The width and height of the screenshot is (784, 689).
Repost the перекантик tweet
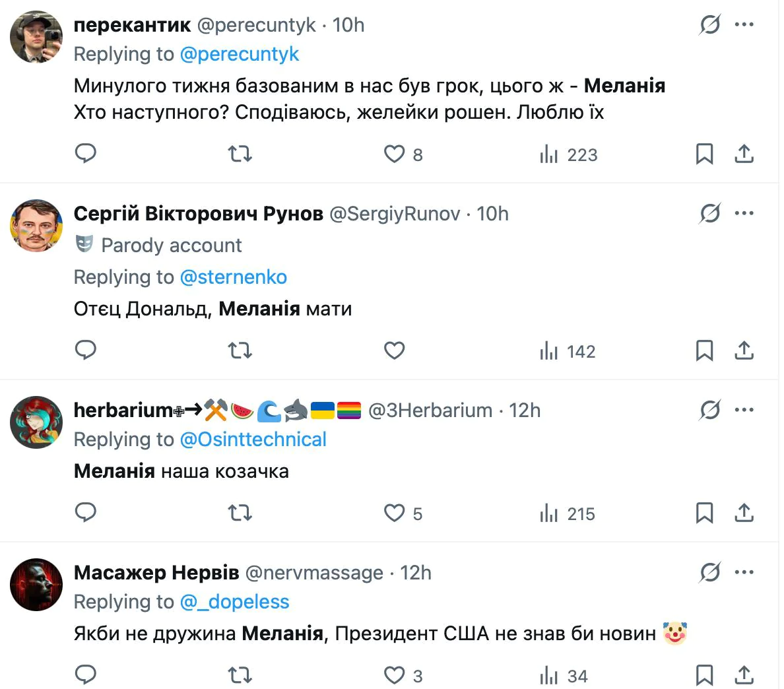pos(240,154)
